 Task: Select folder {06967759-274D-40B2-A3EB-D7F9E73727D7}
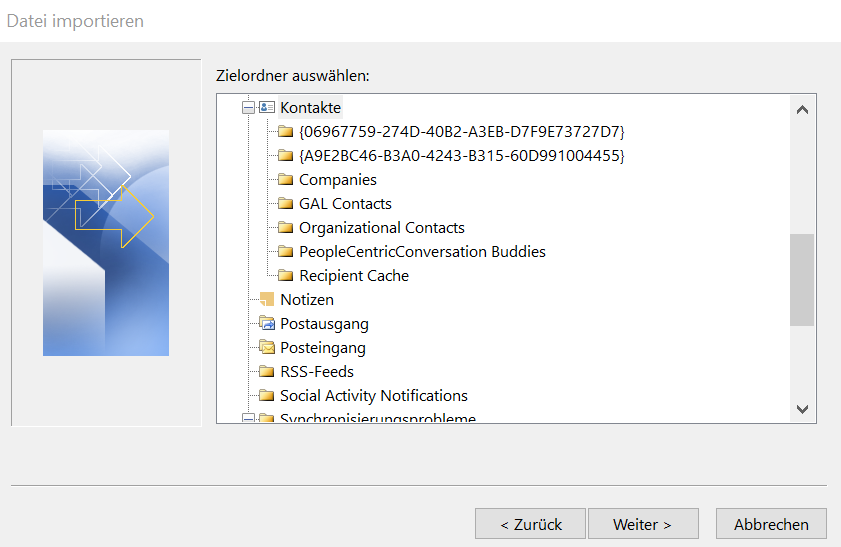coord(461,131)
